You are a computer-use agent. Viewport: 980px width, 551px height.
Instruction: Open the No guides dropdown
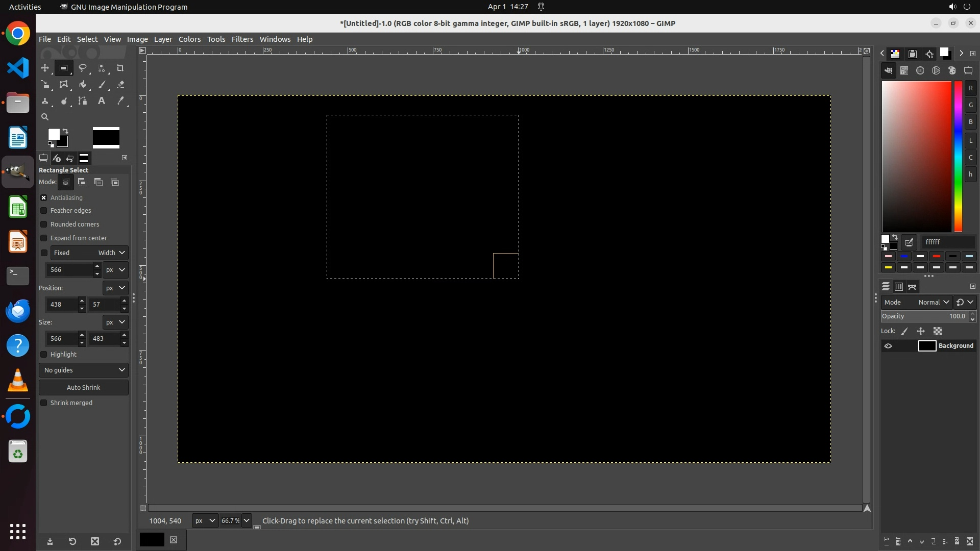coord(84,370)
